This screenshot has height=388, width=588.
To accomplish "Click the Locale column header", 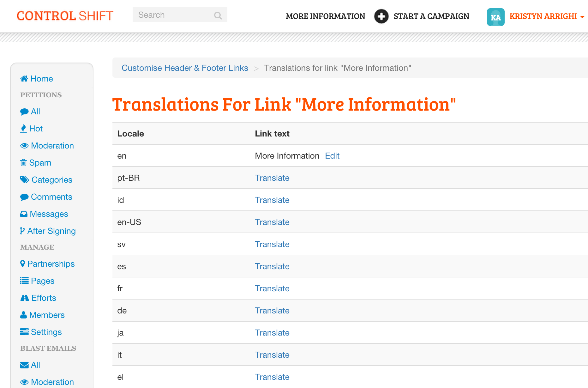I will point(130,134).
